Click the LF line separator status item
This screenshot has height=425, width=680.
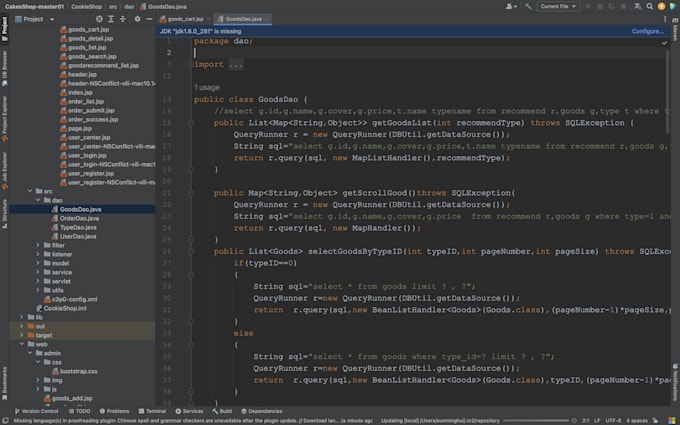coord(597,421)
